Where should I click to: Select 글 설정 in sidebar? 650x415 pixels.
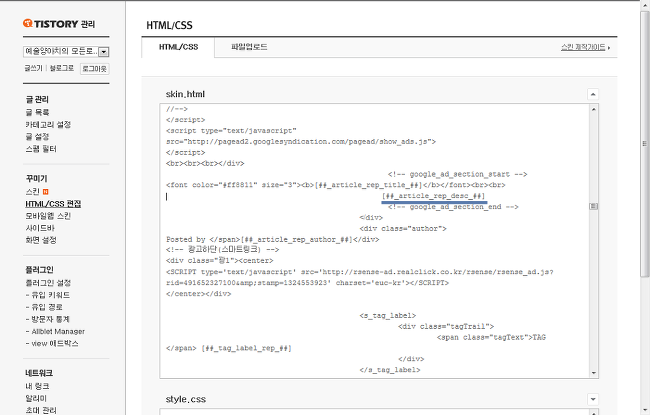[x=37, y=136]
